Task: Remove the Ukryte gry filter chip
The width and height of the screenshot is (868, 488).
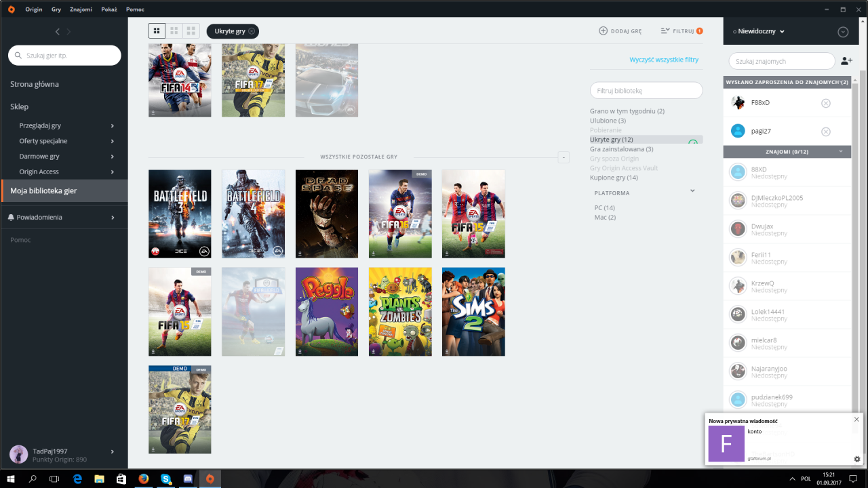Action: coord(252,31)
